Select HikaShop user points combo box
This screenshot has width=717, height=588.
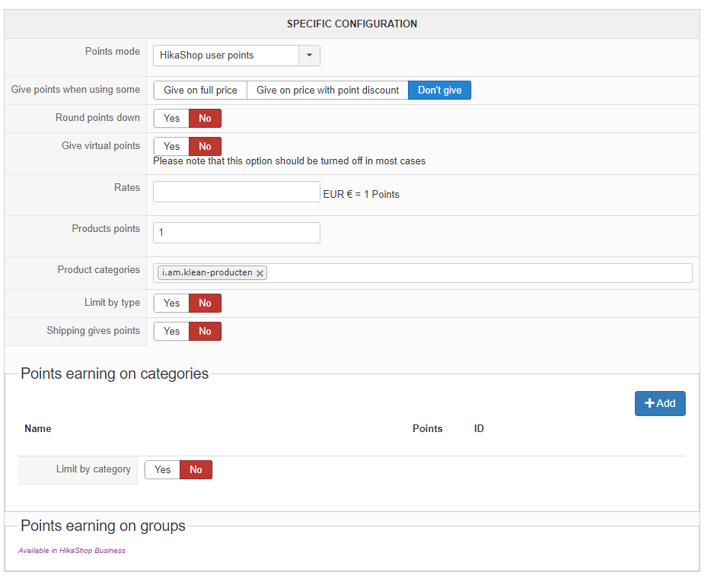(x=225, y=56)
